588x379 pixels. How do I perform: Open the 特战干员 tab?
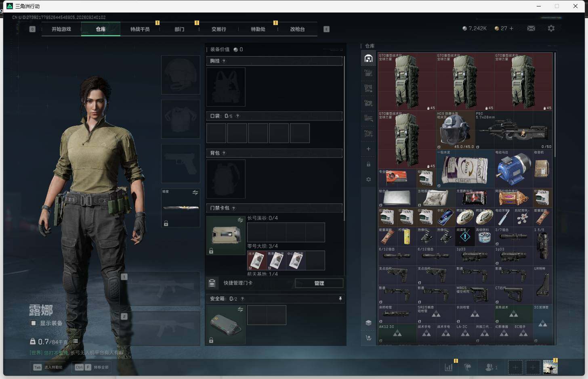[x=140, y=29]
